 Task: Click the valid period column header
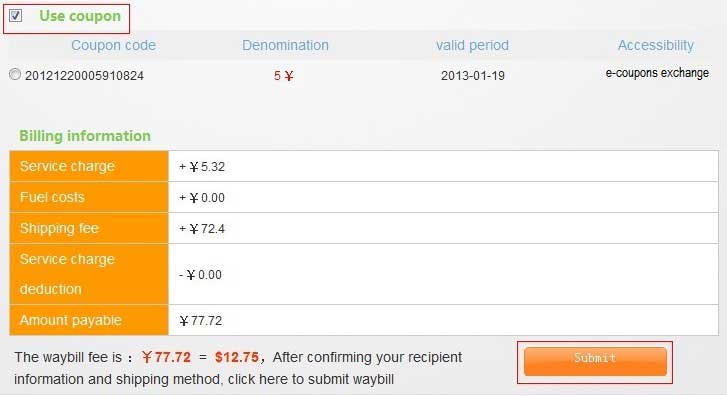coord(472,45)
